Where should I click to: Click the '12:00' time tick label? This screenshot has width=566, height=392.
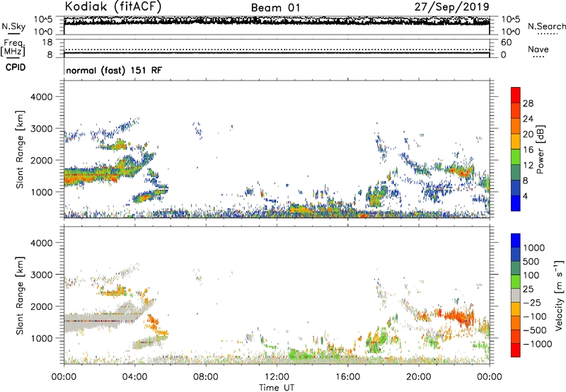tap(277, 377)
